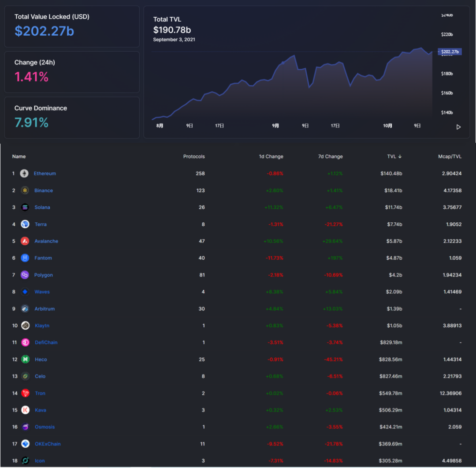Sort by the TVL down-arrow indicator

(x=400, y=157)
